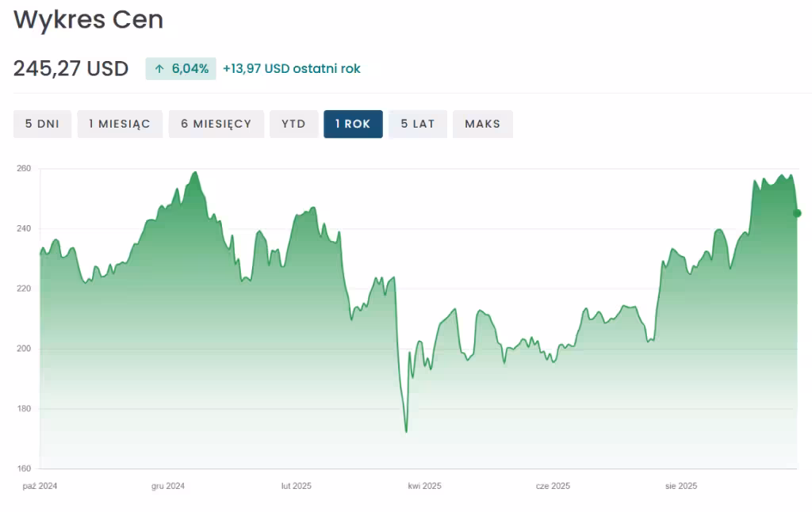Click the 6,04% change badge
Screen dimensions: 812x512
[181, 69]
